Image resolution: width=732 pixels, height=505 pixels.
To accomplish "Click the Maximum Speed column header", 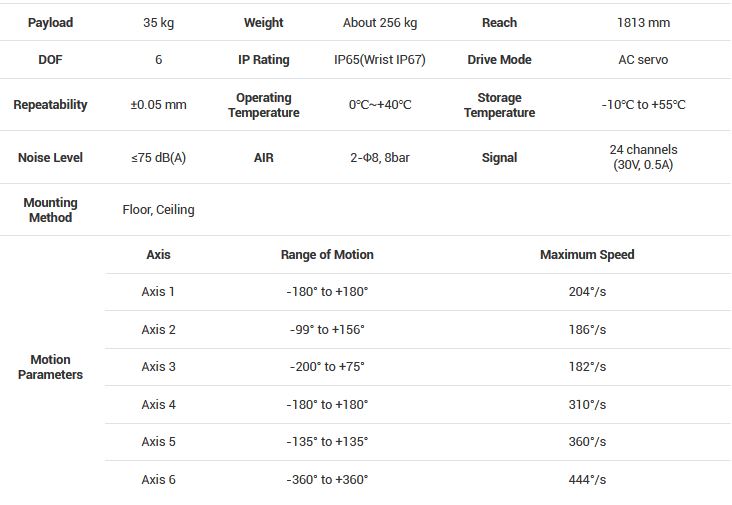I will click(x=587, y=255).
